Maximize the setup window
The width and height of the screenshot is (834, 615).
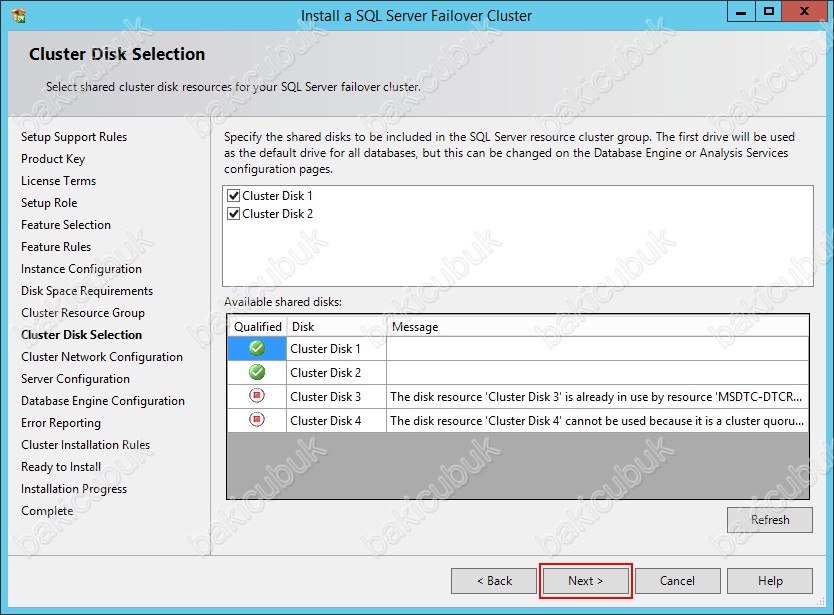pyautogui.click(x=769, y=11)
